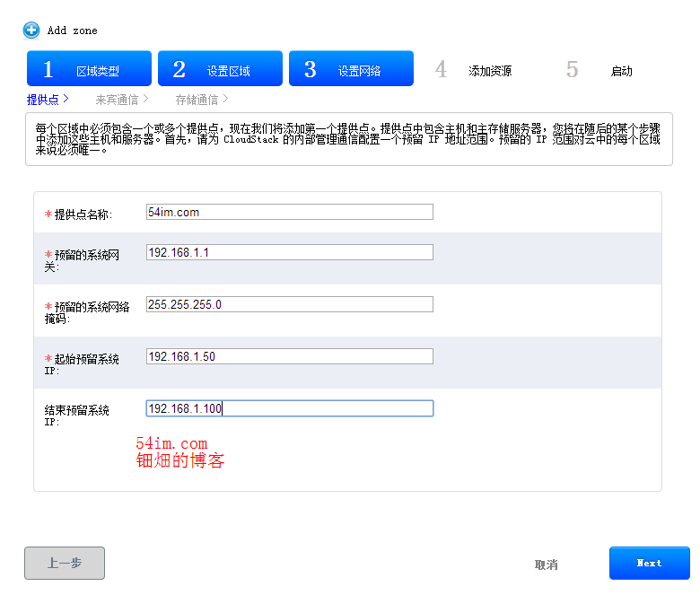The image size is (700, 595).
Task: Open the 来宾通信 sub-step
Action: pos(122,100)
